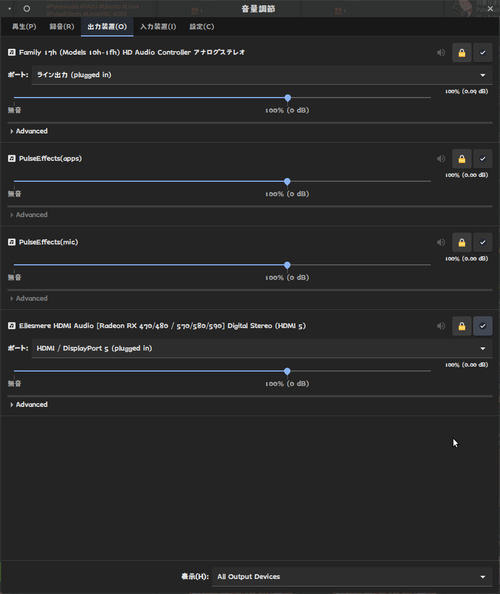
Task: Toggle channel lock for PulseEffects(apps)
Action: click(462, 159)
